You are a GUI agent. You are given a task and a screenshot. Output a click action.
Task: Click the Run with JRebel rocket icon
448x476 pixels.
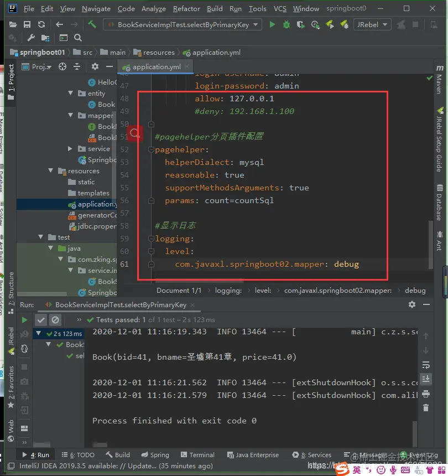click(330, 24)
